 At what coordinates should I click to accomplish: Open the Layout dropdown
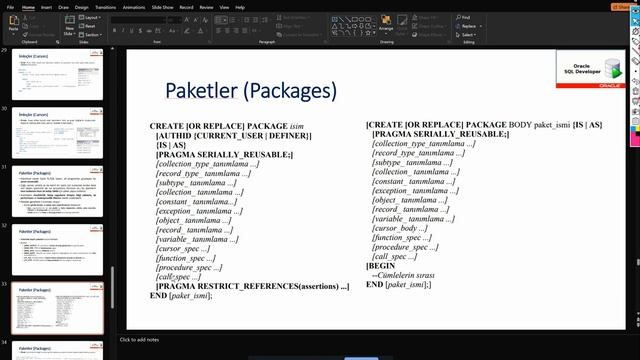pyautogui.click(x=90, y=18)
